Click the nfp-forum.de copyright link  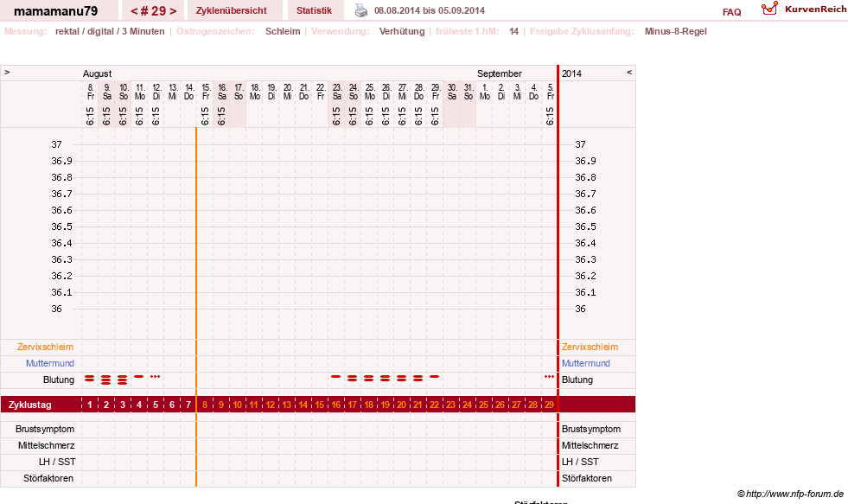[x=790, y=494]
